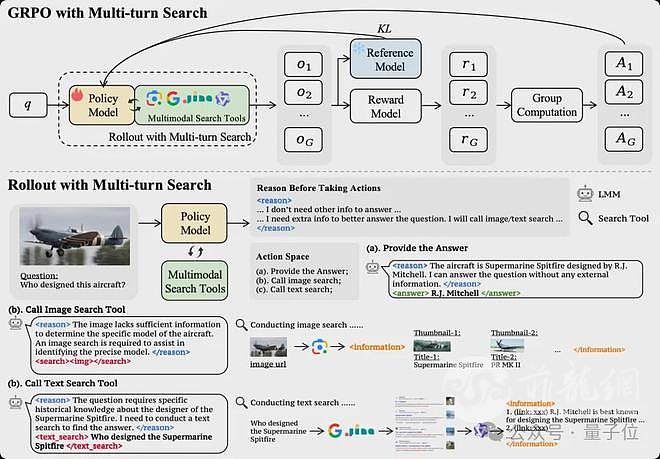Click the robot icon beside the LMM legend label
660x459 pixels.
point(585,194)
